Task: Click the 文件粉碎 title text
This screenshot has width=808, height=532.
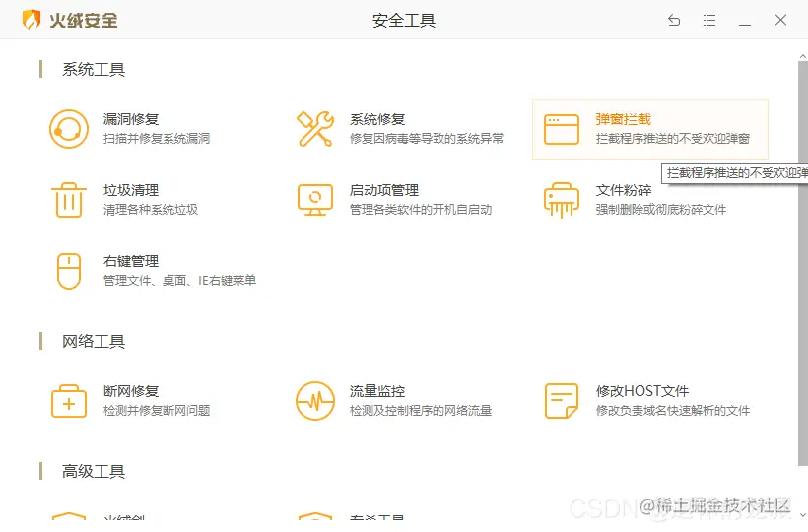Action: [x=624, y=190]
